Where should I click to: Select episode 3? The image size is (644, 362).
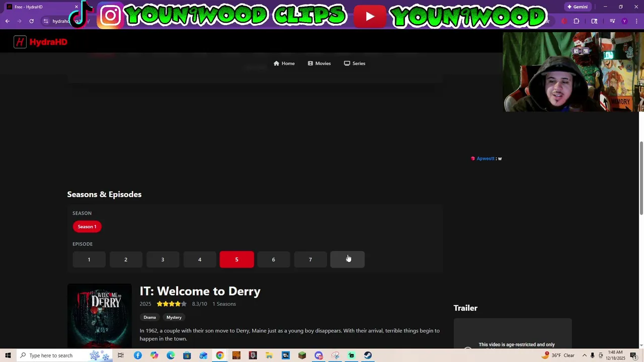point(163,259)
